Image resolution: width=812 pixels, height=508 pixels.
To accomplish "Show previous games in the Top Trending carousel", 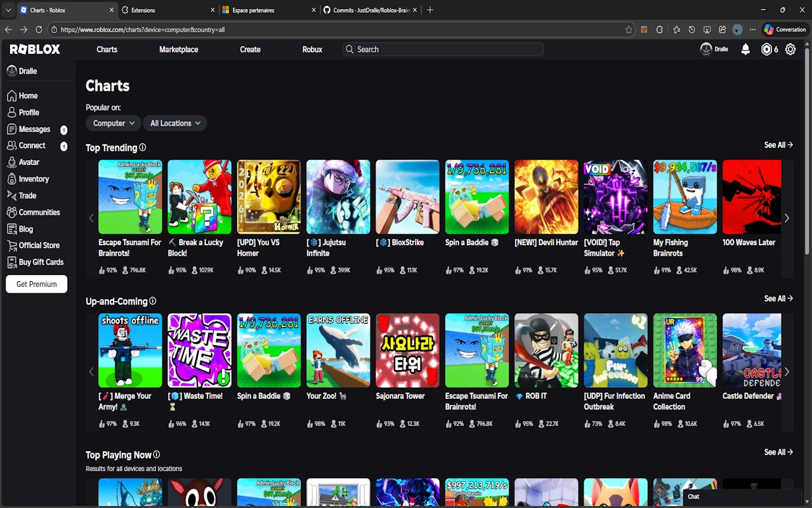I will (91, 218).
